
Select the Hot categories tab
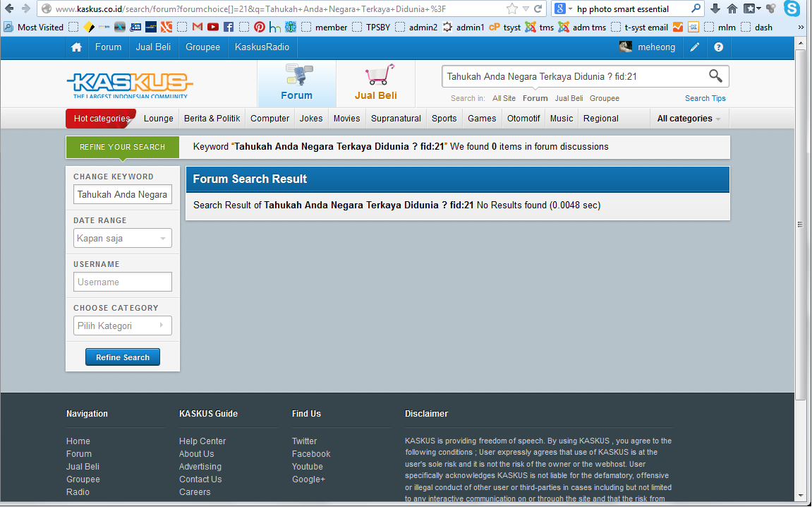[101, 118]
